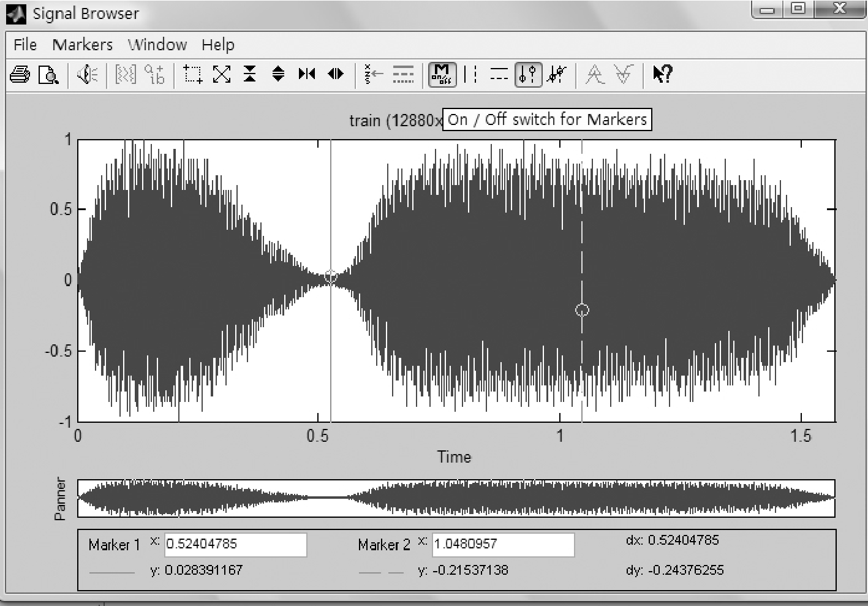
Task: Maximize the Signal Browser window
Action: [x=798, y=9]
